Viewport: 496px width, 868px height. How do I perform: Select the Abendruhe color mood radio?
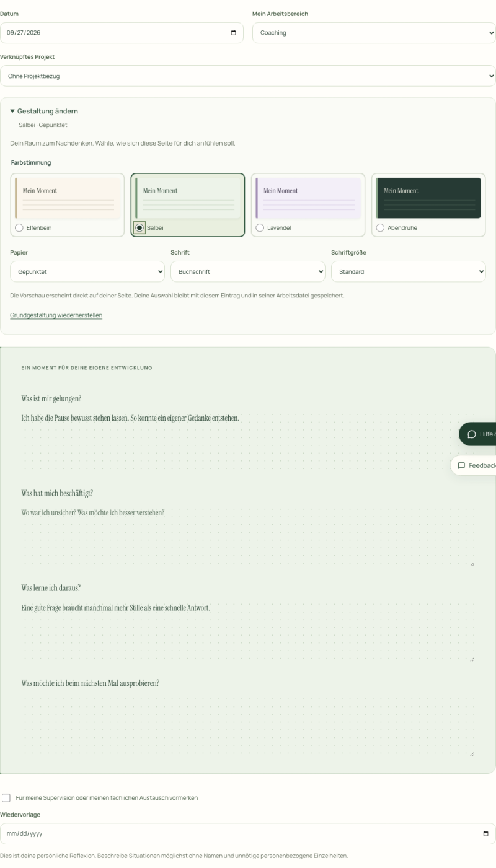point(380,228)
